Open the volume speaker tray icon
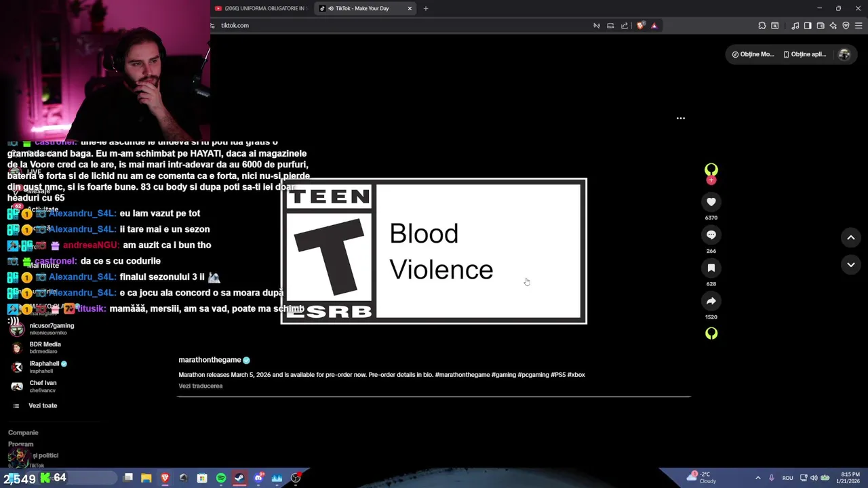The height and width of the screenshot is (488, 868). [x=814, y=478]
